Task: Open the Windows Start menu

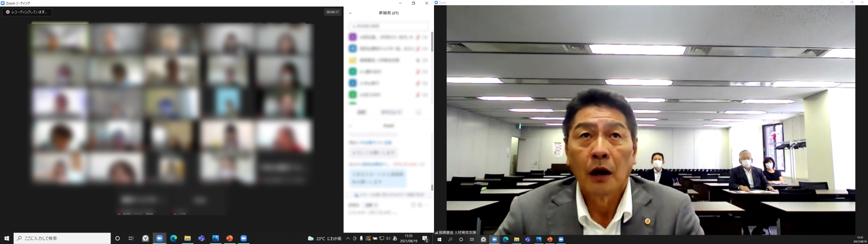Action: click(x=6, y=238)
